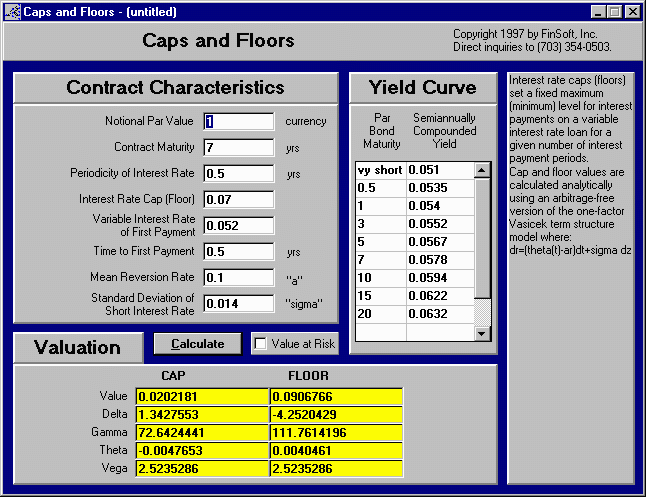Minimize the Caps and Floors window
Screen dimensions: 646x497
(598, 12)
